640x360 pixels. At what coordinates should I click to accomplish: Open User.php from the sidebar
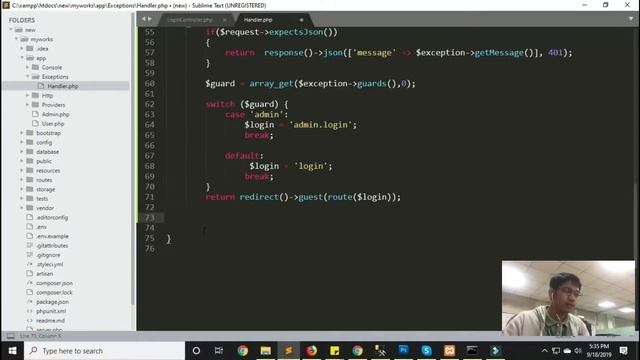(x=53, y=124)
